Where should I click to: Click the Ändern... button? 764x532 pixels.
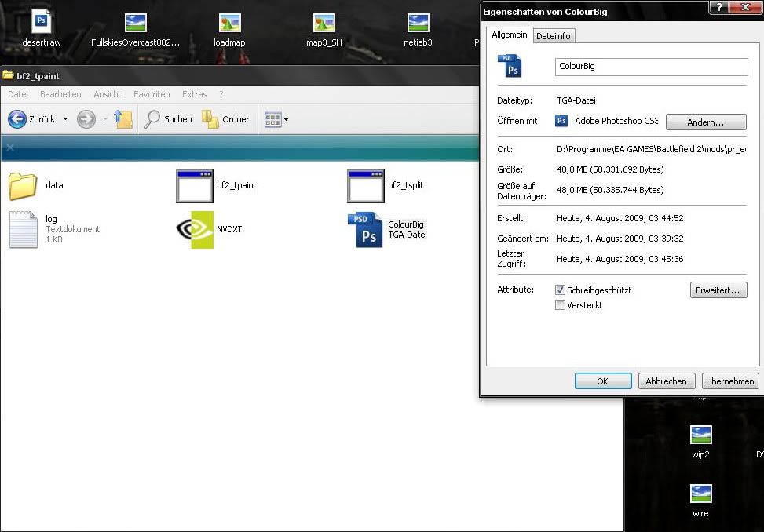705,122
